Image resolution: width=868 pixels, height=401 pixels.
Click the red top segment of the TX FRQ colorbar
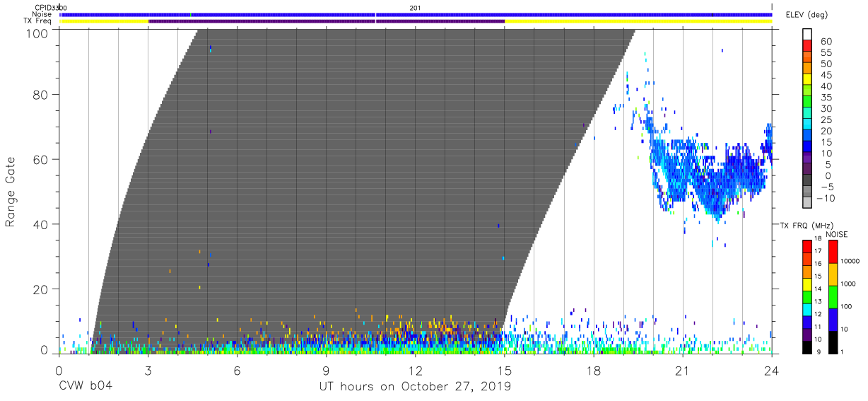pos(807,247)
